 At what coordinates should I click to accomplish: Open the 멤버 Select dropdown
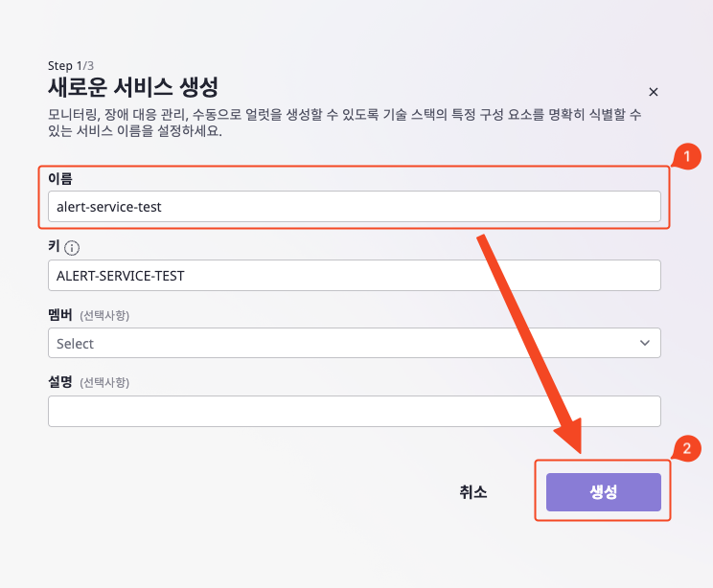(x=355, y=343)
